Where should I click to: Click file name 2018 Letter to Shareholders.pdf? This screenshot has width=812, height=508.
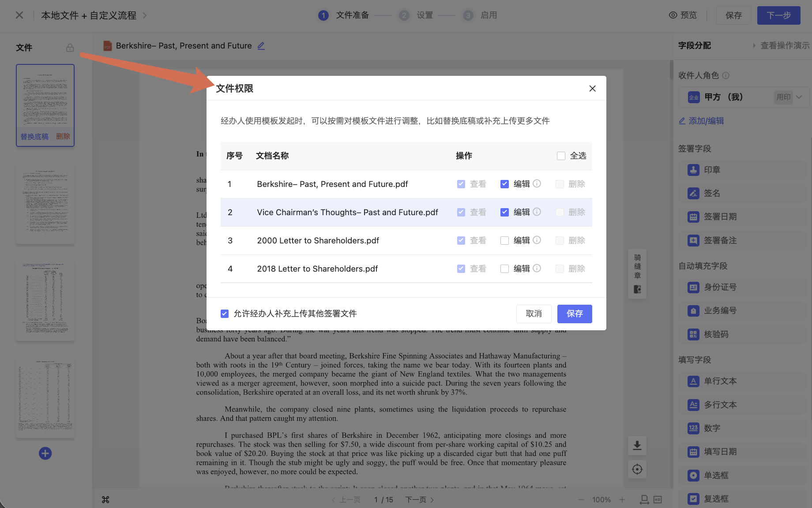pyautogui.click(x=318, y=269)
